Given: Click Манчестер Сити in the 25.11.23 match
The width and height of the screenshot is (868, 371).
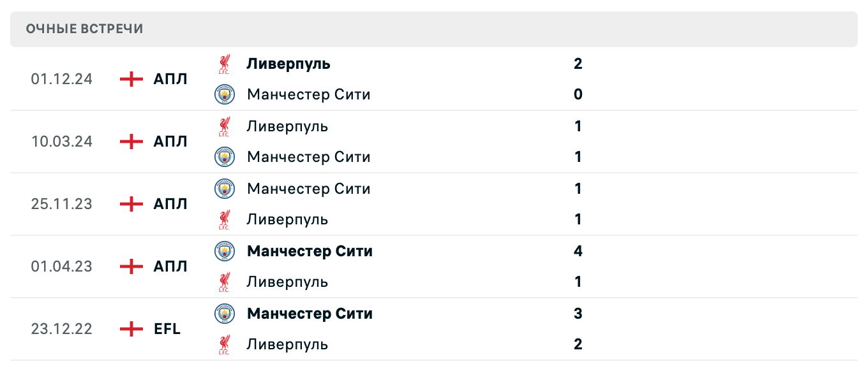Looking at the screenshot, I should [308, 189].
